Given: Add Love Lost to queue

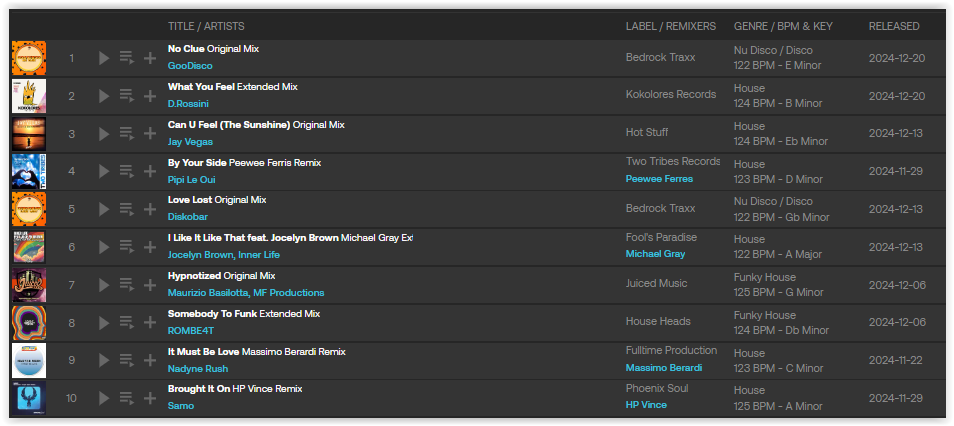Looking at the screenshot, I should pos(127,210).
